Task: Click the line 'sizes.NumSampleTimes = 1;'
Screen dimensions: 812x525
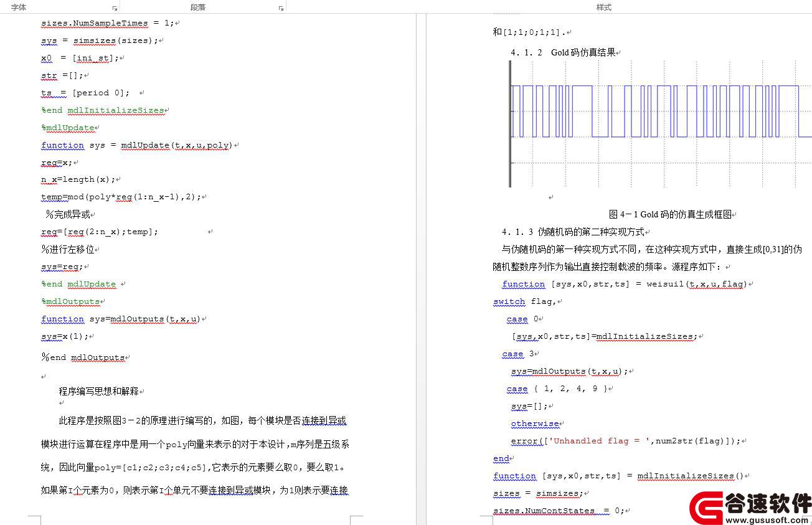Action: click(x=108, y=23)
